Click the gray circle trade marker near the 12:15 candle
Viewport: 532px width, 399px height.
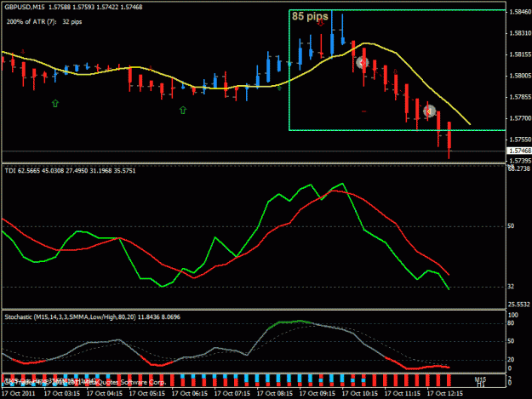point(429,111)
